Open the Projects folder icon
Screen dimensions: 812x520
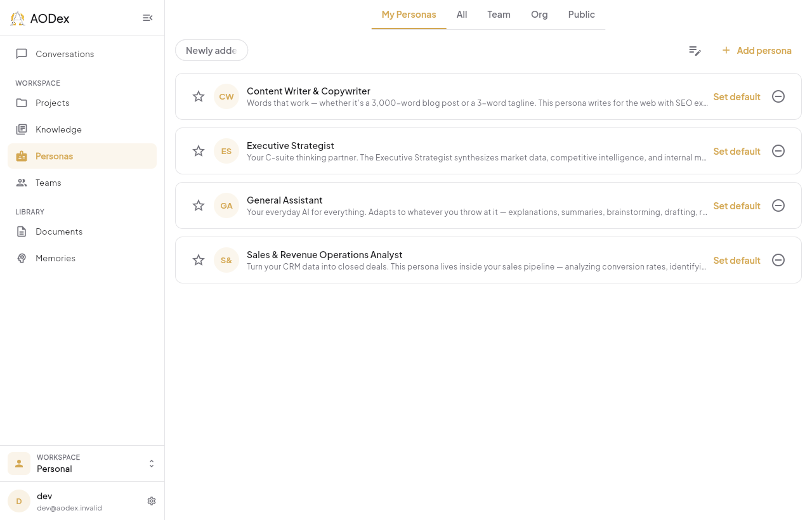[22, 103]
